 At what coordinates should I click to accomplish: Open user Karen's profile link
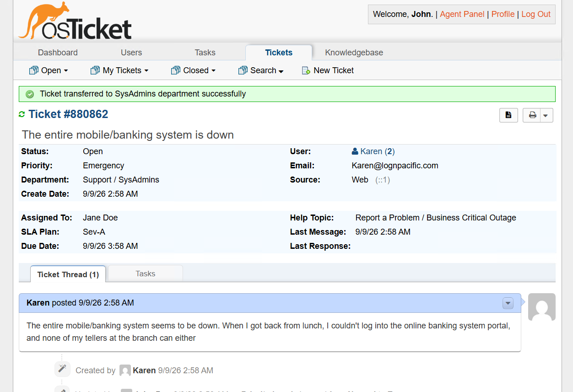pyautogui.click(x=371, y=151)
